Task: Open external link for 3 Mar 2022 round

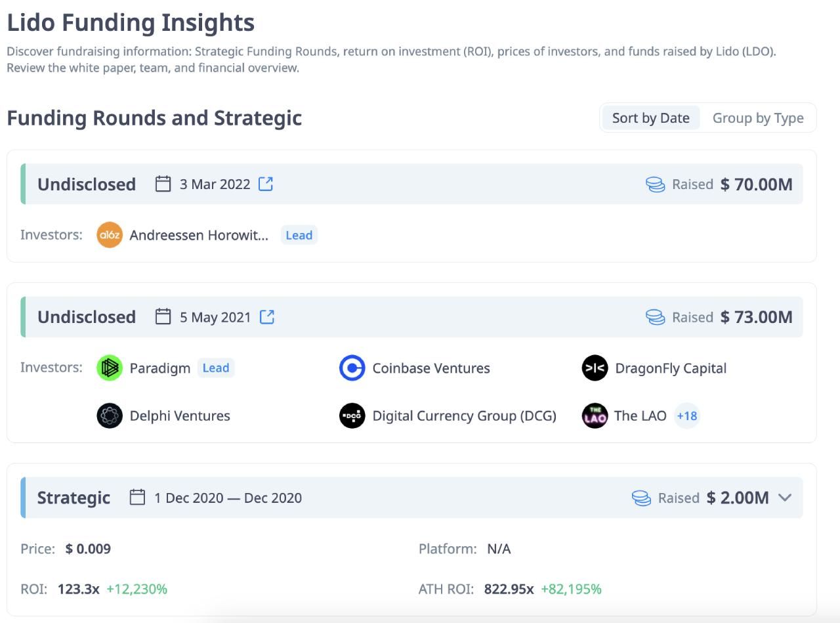Action: pyautogui.click(x=266, y=184)
